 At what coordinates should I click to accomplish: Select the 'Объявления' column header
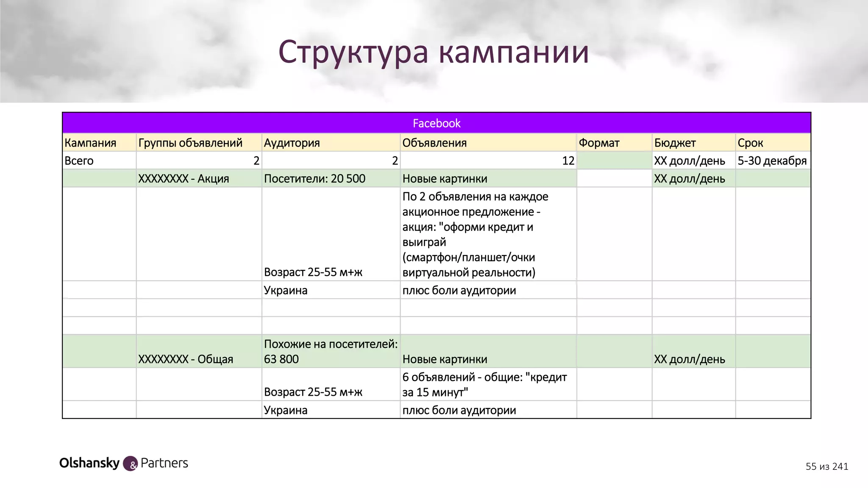click(488, 143)
